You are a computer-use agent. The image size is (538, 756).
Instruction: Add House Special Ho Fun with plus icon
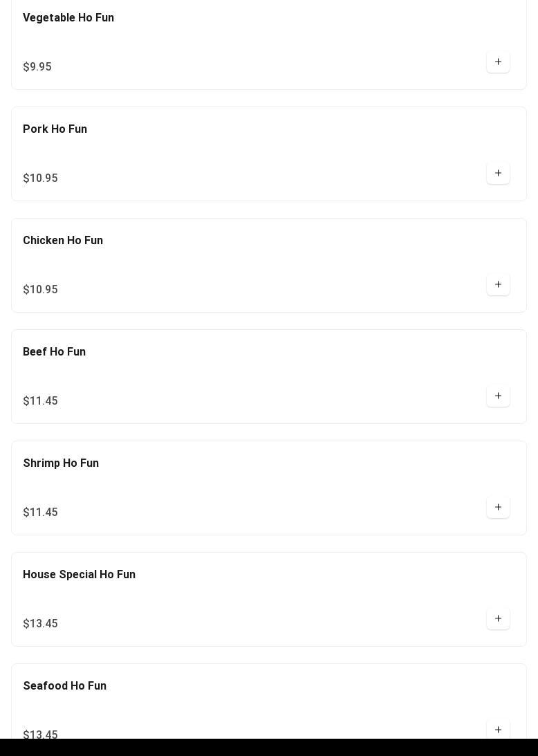498,618
